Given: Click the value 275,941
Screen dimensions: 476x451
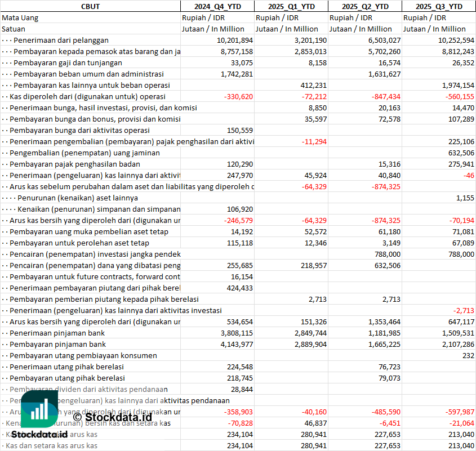Looking at the screenshot, I should coord(461,164).
